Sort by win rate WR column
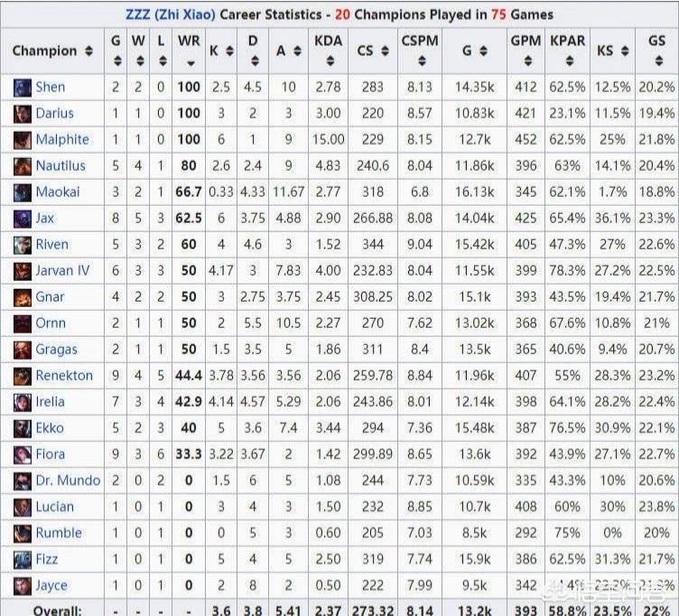The height and width of the screenshot is (616, 679). click(x=189, y=51)
